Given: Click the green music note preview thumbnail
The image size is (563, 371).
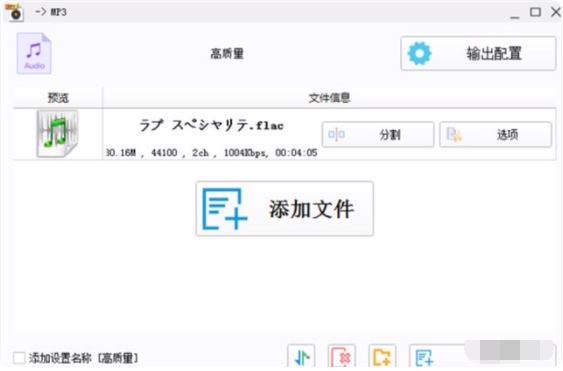Looking at the screenshot, I should pos(57,134).
